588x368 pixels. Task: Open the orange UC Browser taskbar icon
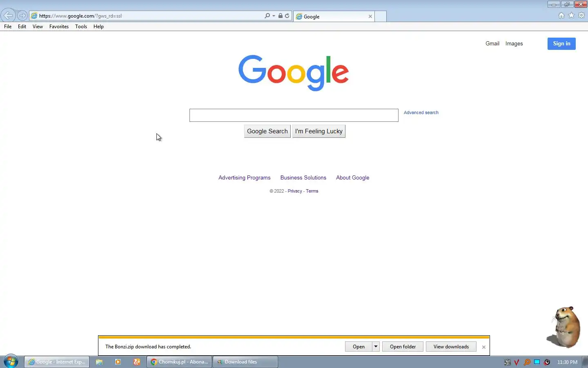[137, 362]
